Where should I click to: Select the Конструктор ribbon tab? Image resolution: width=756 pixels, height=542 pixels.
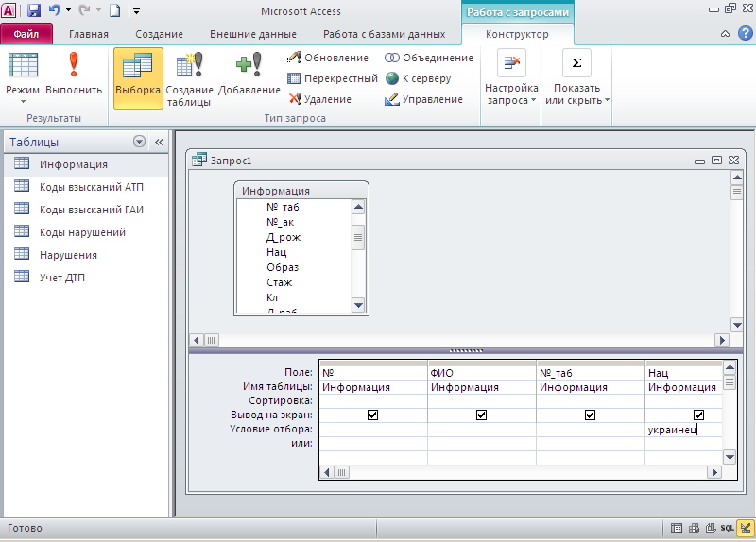tap(517, 34)
